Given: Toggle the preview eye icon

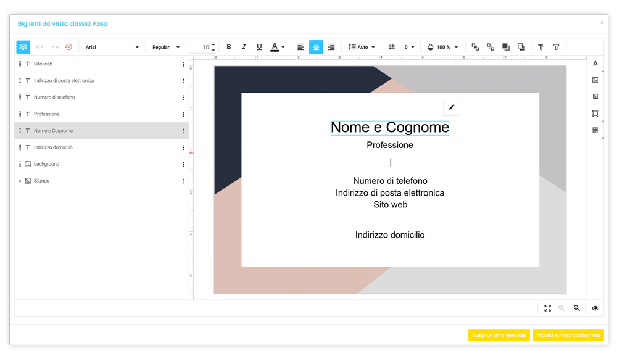Looking at the screenshot, I should (x=595, y=308).
